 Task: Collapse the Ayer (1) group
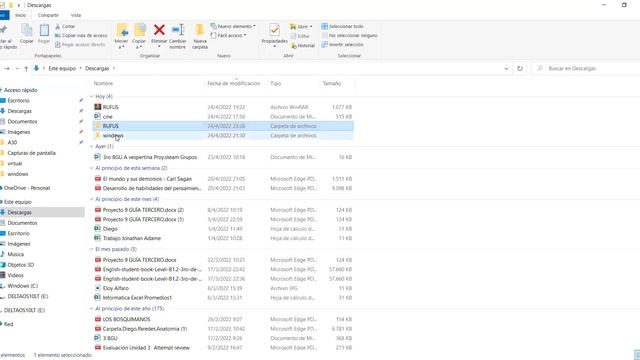click(x=91, y=146)
